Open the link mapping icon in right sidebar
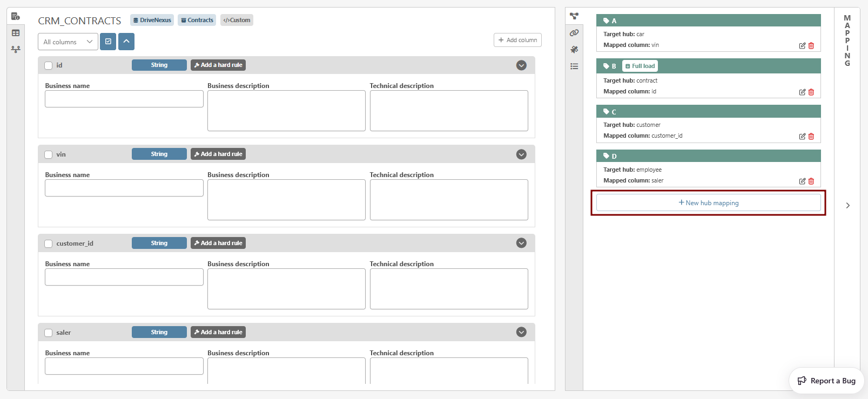This screenshot has width=868, height=399. 574,33
